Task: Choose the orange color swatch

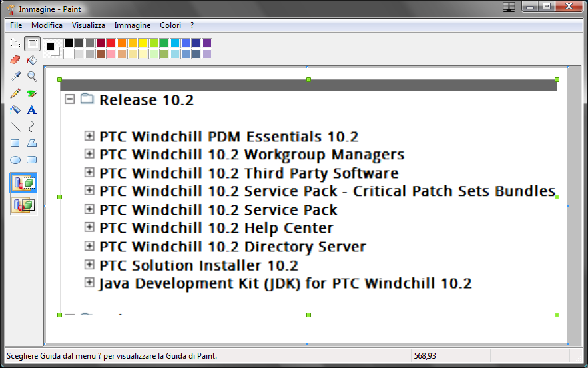Action: coord(121,43)
